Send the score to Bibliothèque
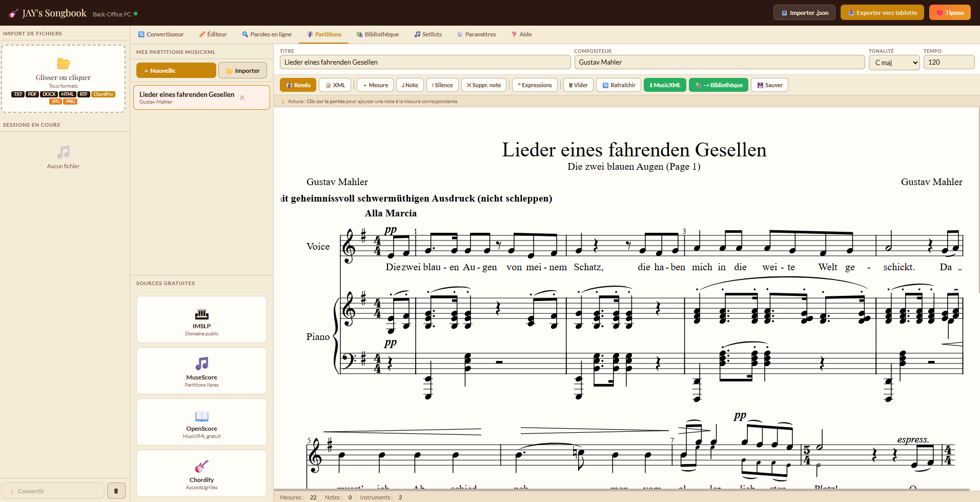This screenshot has width=980, height=502. [x=719, y=85]
